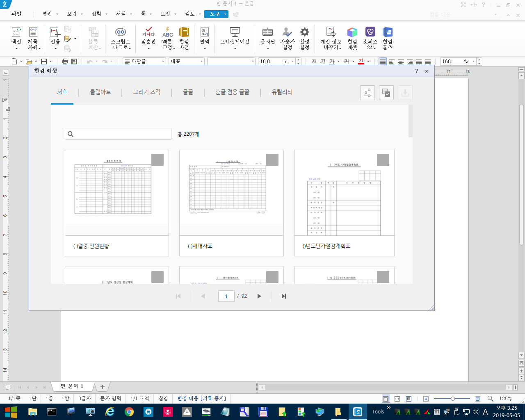Open Chrome from taskbar
The height and width of the screenshot is (420, 525).
pyautogui.click(x=129, y=412)
